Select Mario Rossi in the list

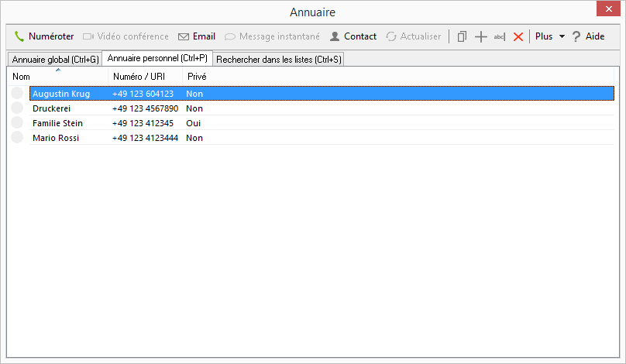point(55,138)
